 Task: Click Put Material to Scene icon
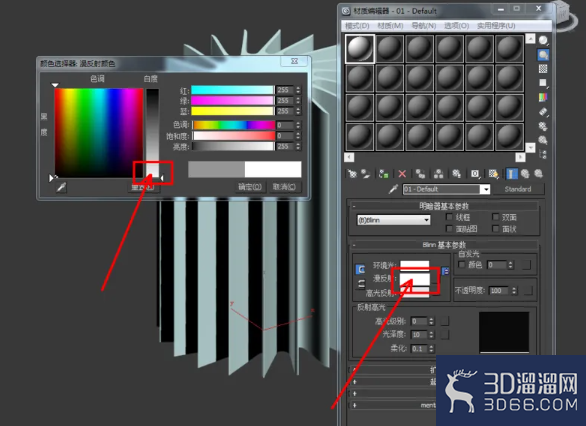pos(366,174)
